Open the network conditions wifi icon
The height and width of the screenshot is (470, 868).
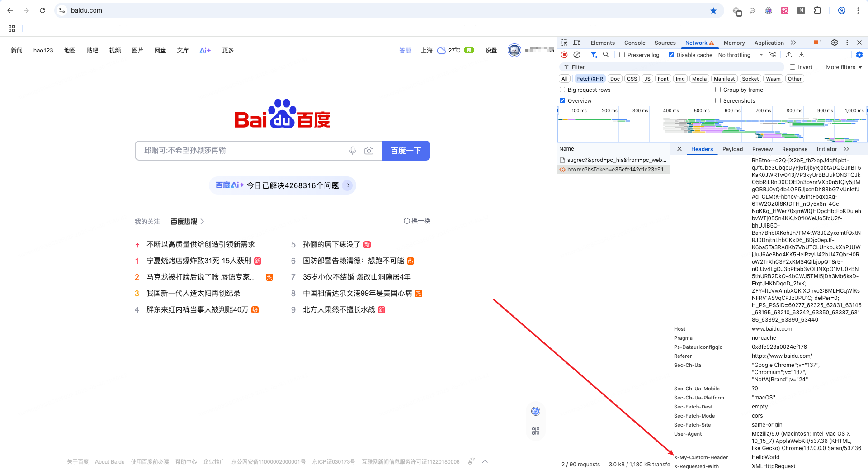(x=773, y=55)
